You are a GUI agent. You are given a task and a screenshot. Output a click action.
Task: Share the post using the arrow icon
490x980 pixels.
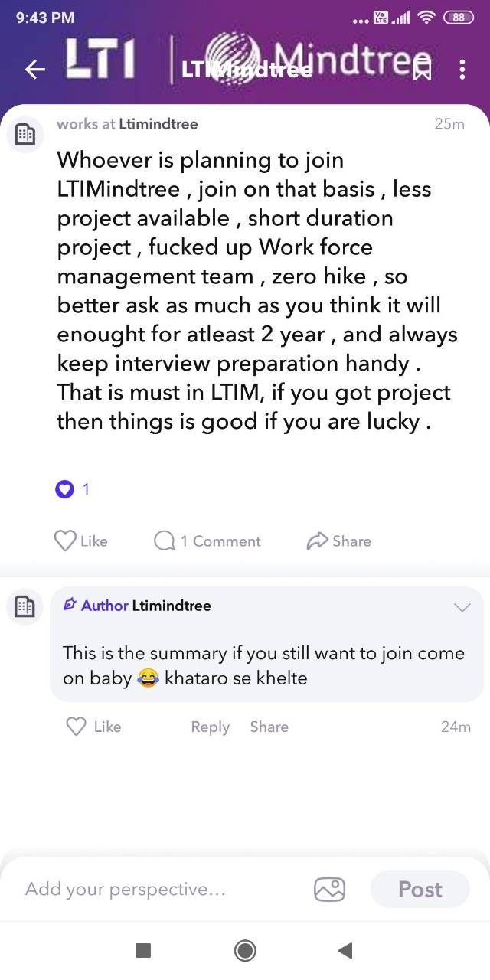click(317, 541)
